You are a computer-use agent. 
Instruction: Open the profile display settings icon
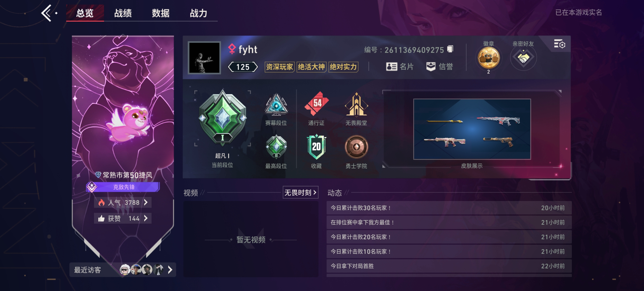pos(559,44)
